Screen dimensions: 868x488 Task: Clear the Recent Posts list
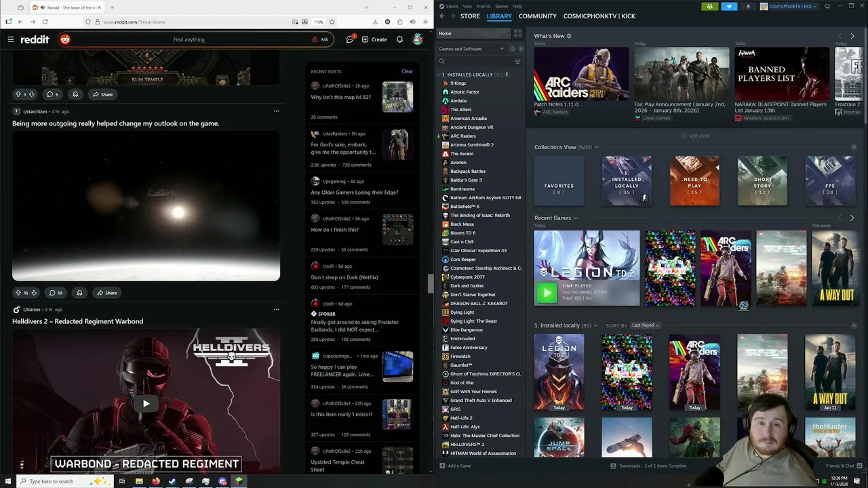pyautogui.click(x=407, y=71)
